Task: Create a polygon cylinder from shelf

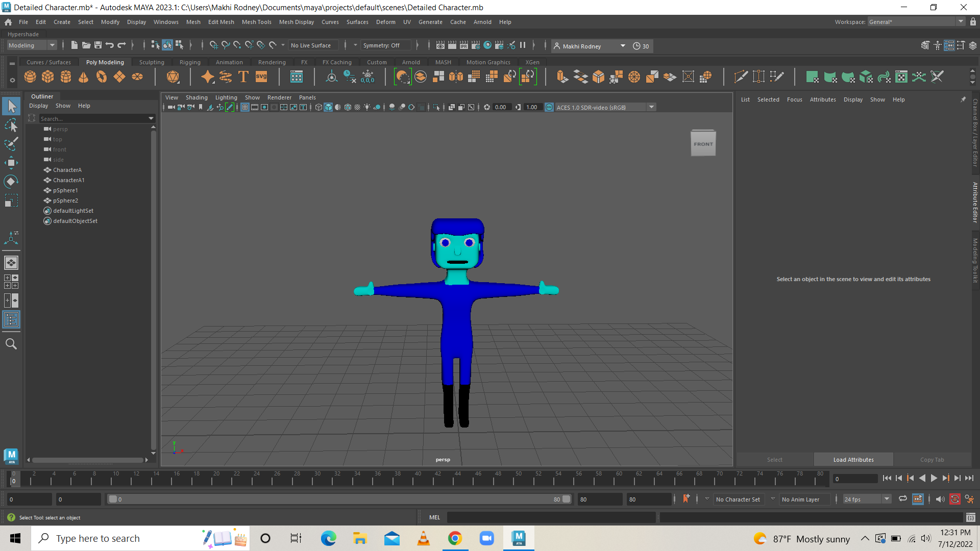Action: (66, 77)
